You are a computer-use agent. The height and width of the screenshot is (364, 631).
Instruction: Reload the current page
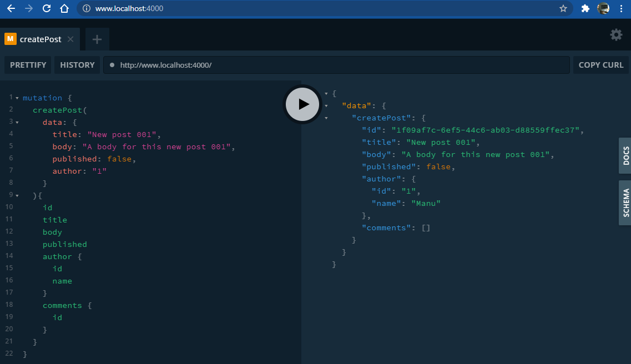47,8
